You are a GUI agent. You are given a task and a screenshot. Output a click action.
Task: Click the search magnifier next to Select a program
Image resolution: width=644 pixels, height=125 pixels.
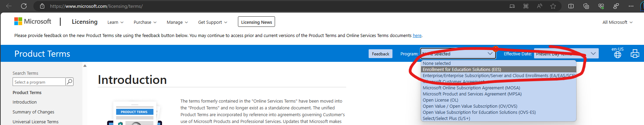pyautogui.click(x=69, y=82)
